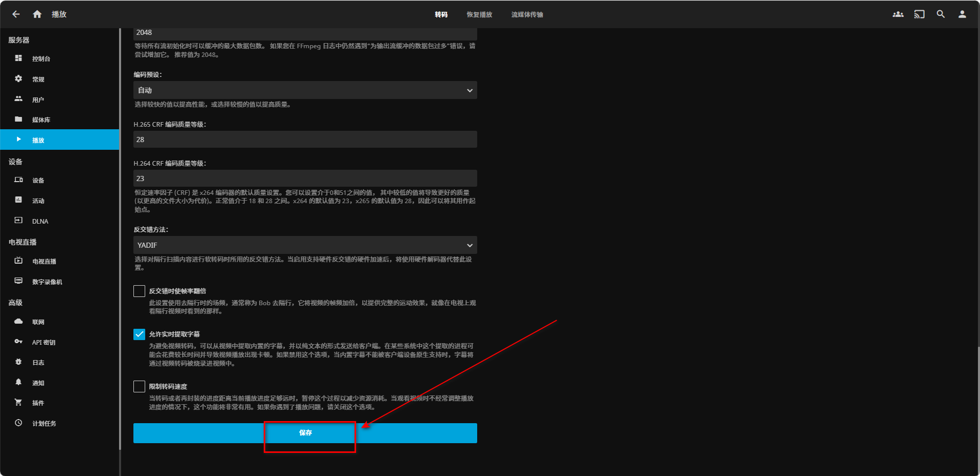Image resolution: width=980 pixels, height=476 pixels.
Task: Expand the 编码预设 dropdown
Action: [305, 90]
